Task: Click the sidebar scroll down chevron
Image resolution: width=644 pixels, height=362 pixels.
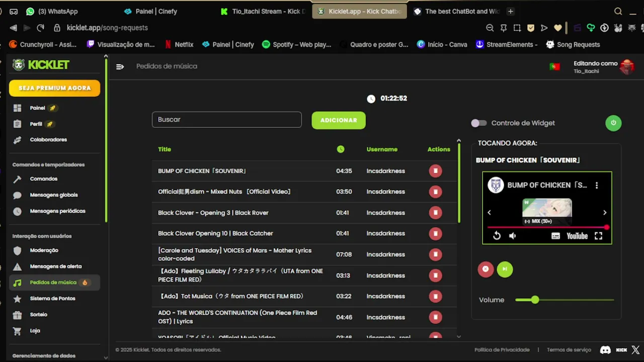Action: click(x=106, y=357)
